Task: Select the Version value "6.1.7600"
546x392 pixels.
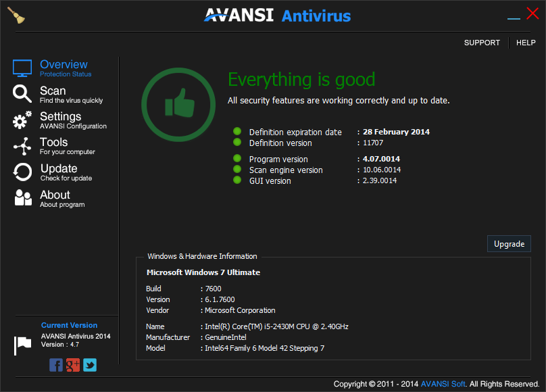Action: point(220,299)
